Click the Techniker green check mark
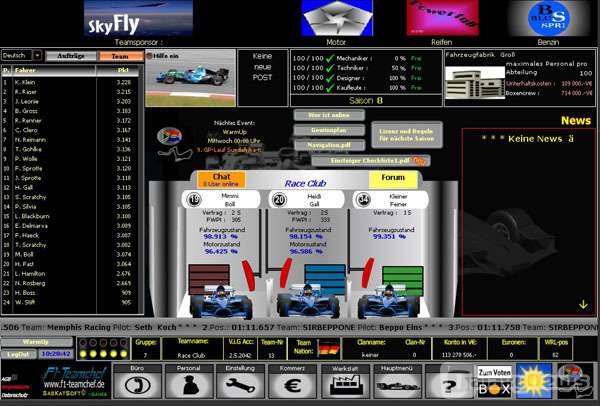600x406 pixels. [330, 68]
